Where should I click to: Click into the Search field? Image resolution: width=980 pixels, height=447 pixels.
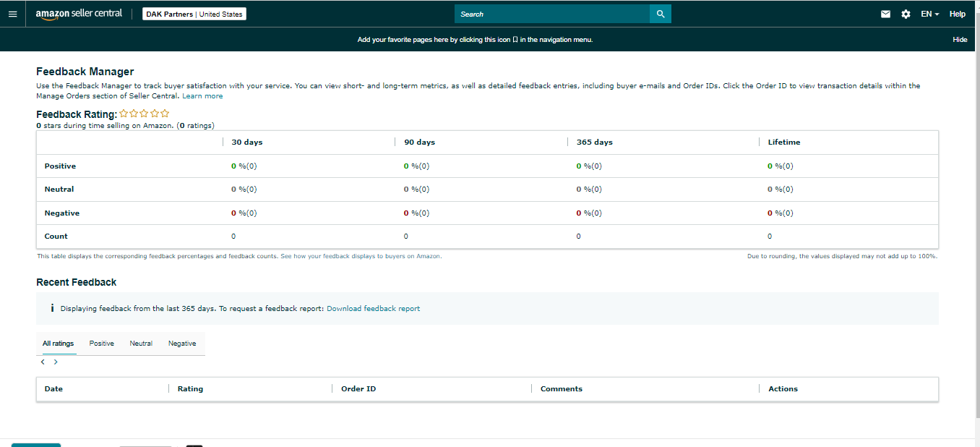point(552,14)
